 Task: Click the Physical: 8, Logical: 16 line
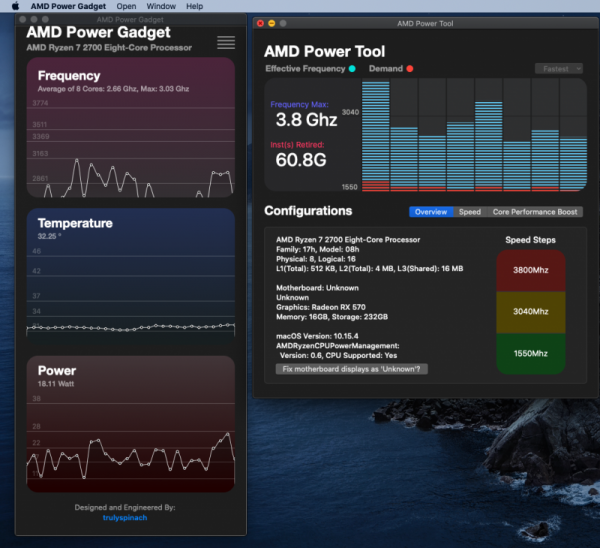[316, 259]
